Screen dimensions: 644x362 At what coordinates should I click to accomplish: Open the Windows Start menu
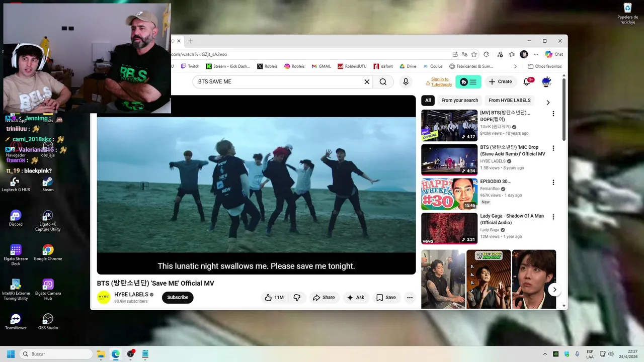(x=11, y=354)
